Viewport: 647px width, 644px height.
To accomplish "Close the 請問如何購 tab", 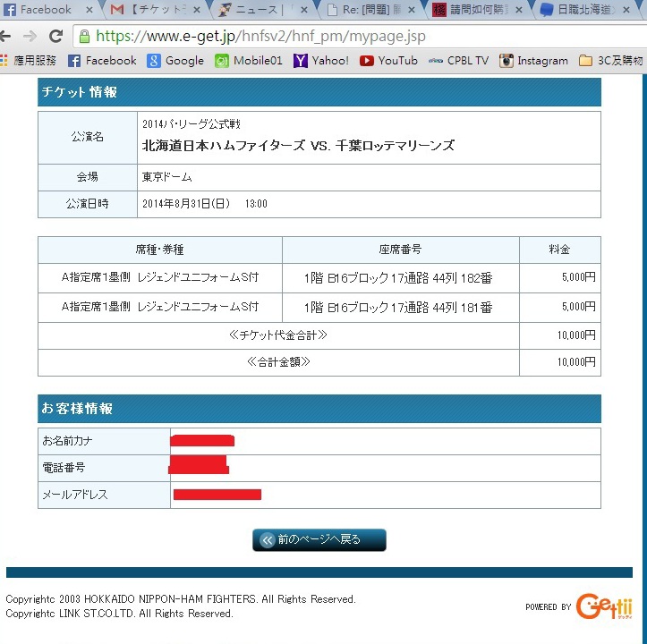I will (x=519, y=10).
